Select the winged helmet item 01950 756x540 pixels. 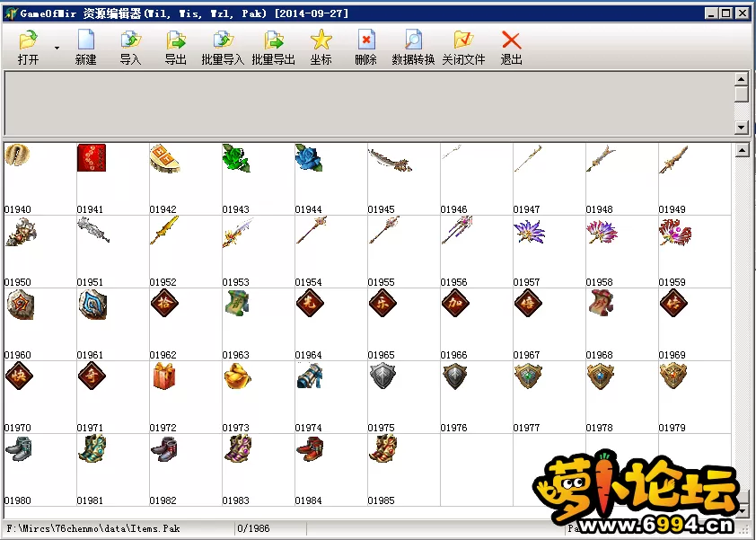click(21, 232)
